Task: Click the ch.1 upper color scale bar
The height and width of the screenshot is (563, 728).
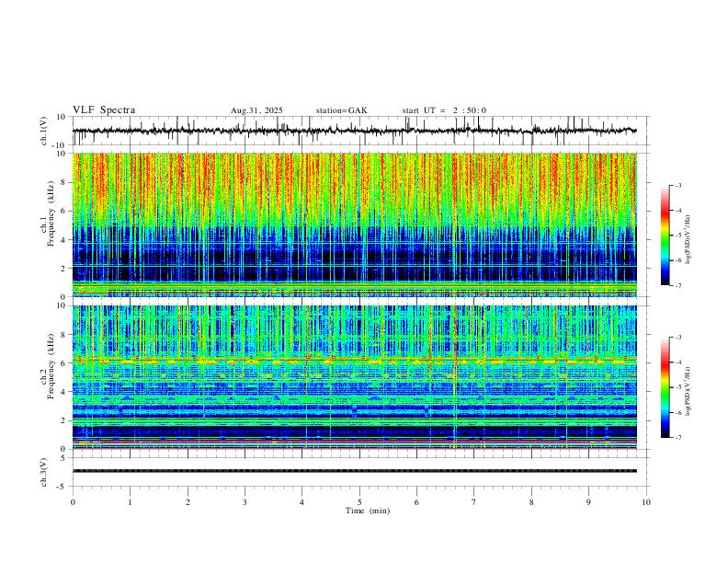Action: point(665,236)
